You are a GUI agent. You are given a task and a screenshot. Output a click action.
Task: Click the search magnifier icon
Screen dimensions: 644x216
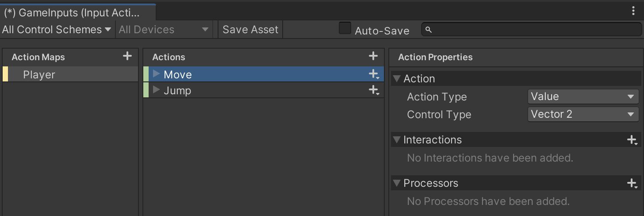point(428,30)
